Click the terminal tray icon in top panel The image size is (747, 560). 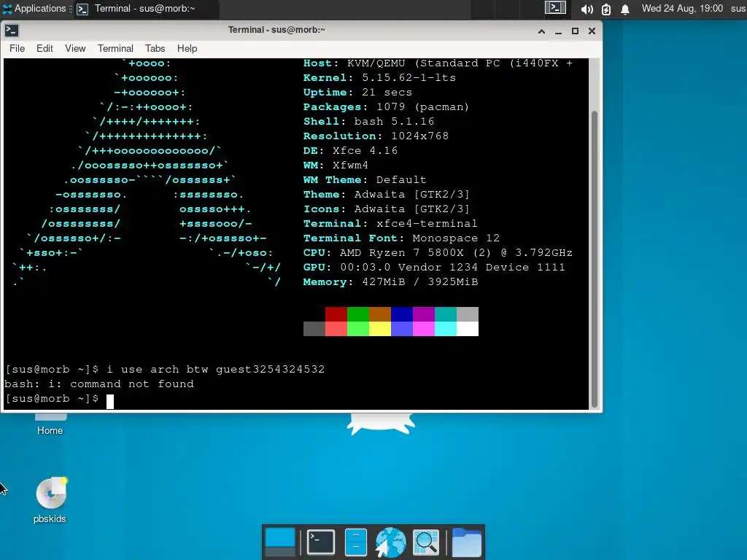(555, 8)
